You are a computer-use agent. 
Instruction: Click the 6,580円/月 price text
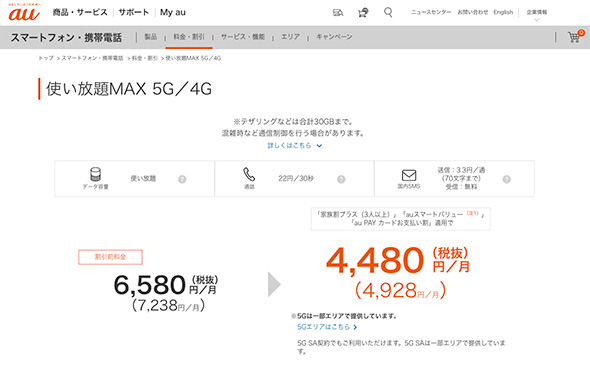[166, 285]
